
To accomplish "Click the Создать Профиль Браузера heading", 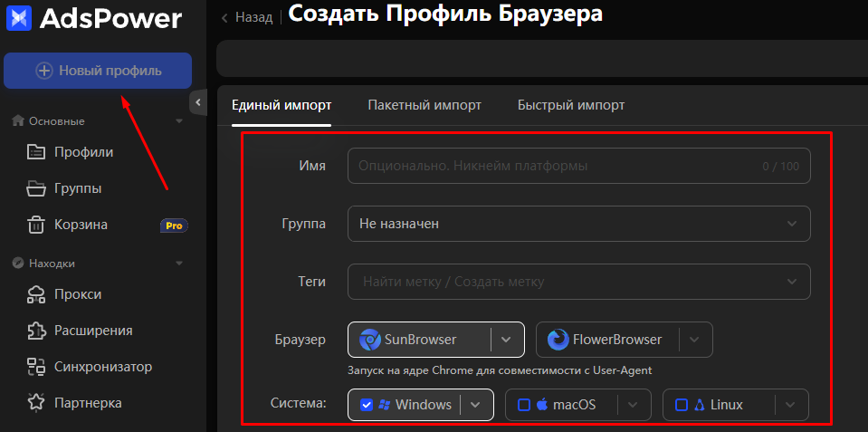I will (445, 15).
